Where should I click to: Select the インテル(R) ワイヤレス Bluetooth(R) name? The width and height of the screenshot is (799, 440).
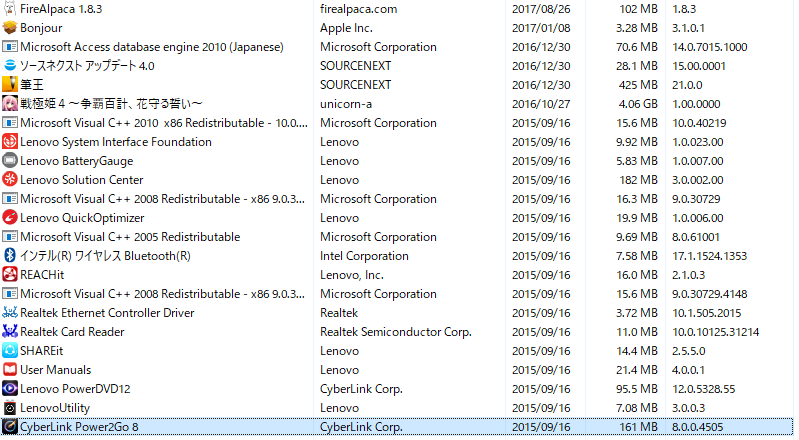(105, 255)
